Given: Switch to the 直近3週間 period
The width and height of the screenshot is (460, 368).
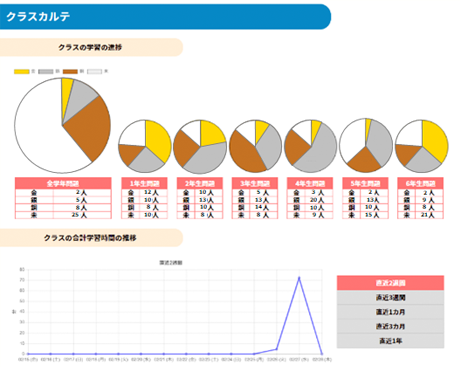Looking at the screenshot, I should coord(390,297).
